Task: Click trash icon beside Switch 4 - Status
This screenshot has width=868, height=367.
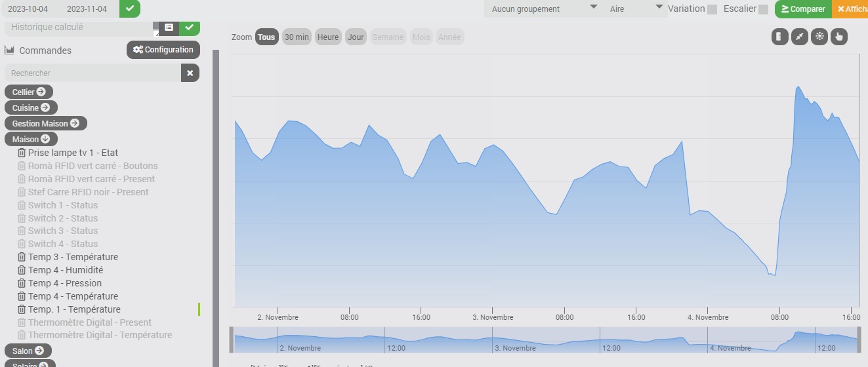Action: (x=22, y=244)
